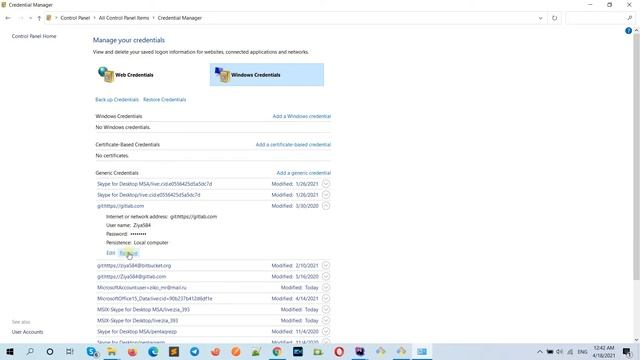Open recent locations dropdown arrow
Screen dimensions: 640x360
coord(30,18)
